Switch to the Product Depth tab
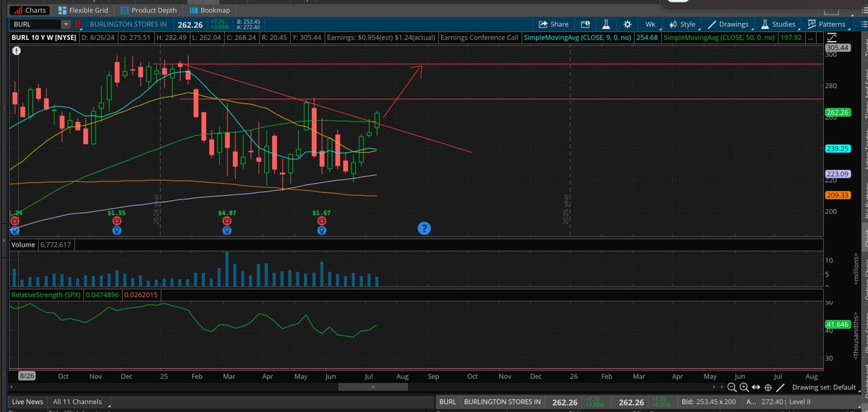This screenshot has height=412, width=868. click(148, 10)
